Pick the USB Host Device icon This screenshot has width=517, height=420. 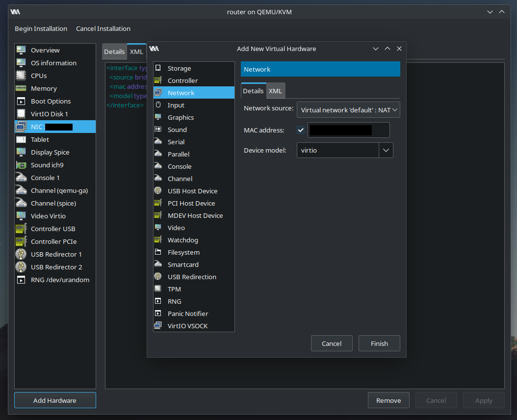pos(158,191)
